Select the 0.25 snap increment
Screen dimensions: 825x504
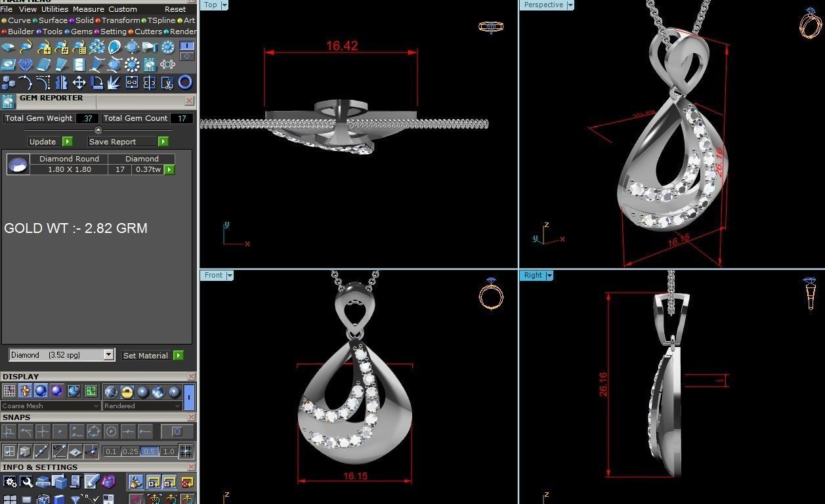131,451
